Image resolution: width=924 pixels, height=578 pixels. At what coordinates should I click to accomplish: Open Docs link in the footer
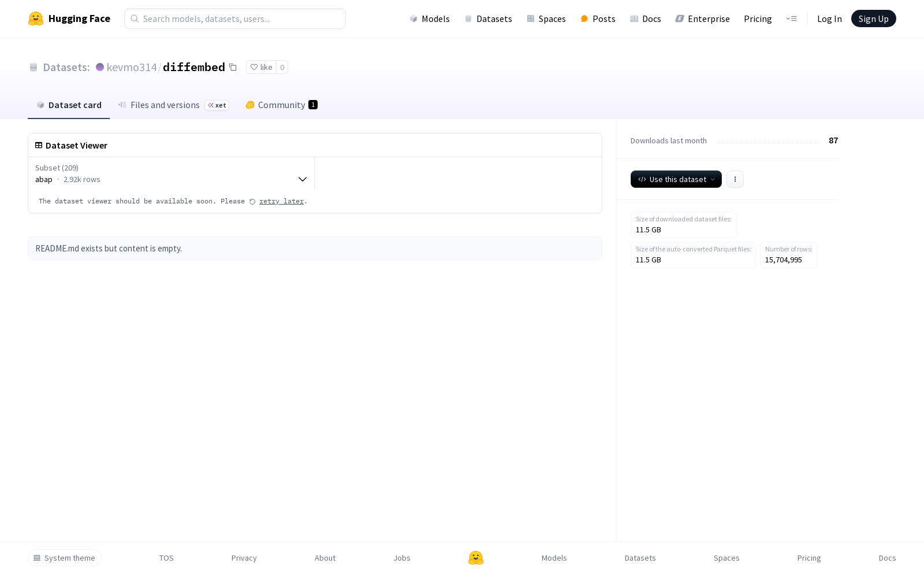(888, 558)
